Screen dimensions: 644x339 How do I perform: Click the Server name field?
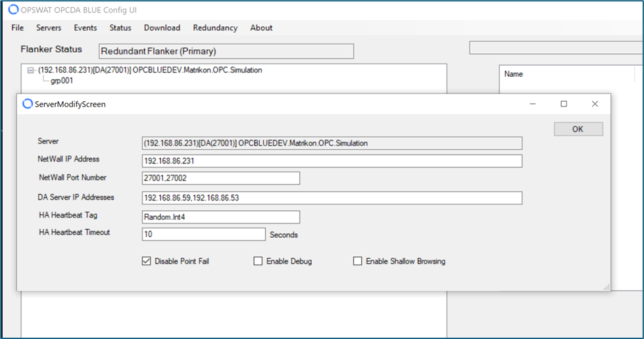pos(332,143)
